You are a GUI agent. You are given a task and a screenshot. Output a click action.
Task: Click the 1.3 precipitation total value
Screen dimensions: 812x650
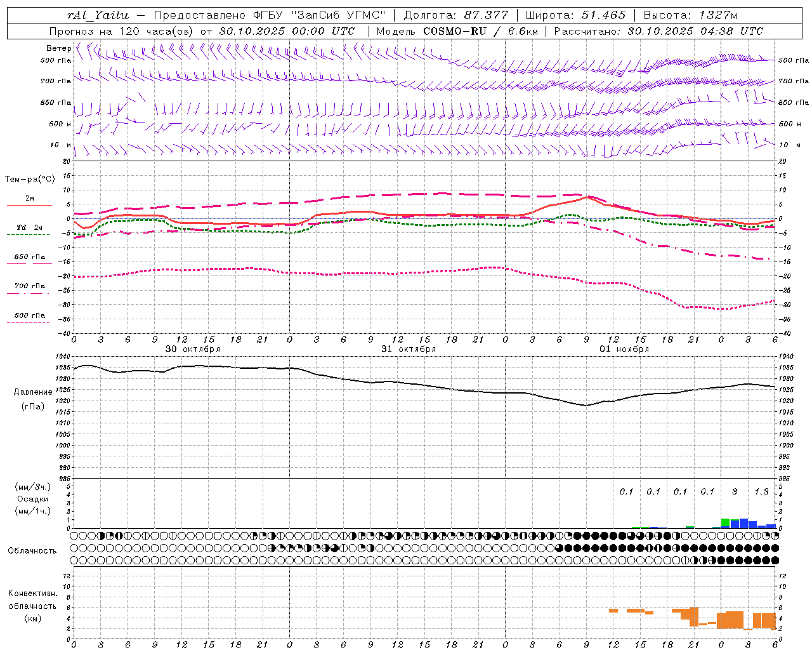(x=761, y=491)
